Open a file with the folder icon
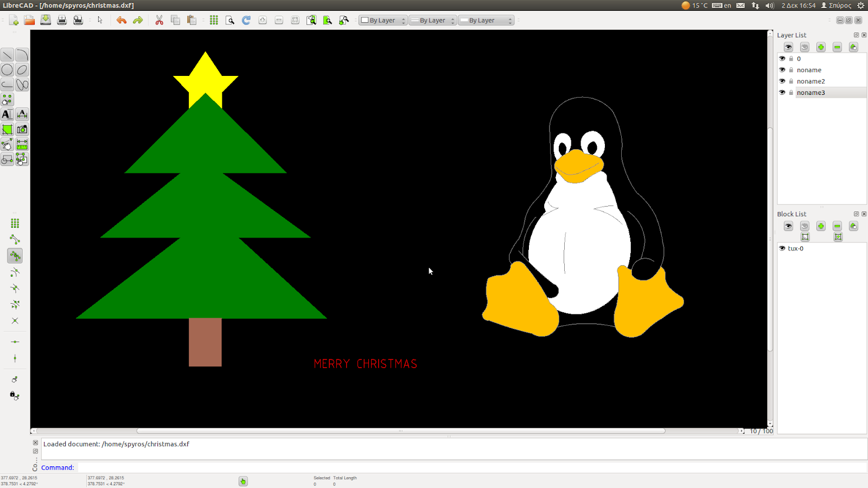The width and height of the screenshot is (868, 488). click(x=29, y=20)
